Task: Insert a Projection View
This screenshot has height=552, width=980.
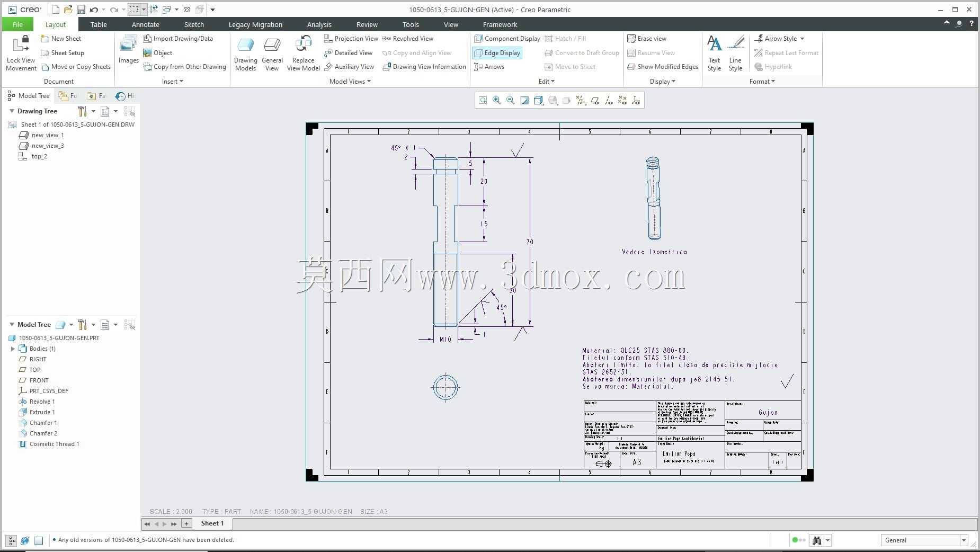Action: point(351,39)
